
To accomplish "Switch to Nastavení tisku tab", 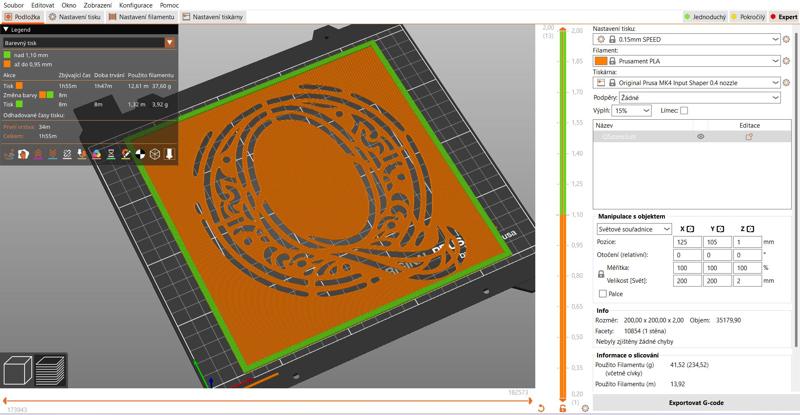I will click(75, 17).
